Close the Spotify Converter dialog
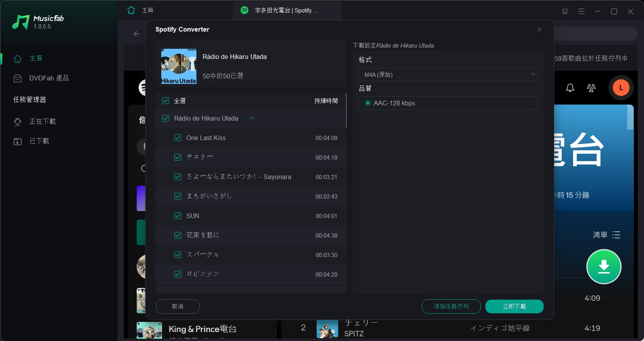 [x=539, y=29]
